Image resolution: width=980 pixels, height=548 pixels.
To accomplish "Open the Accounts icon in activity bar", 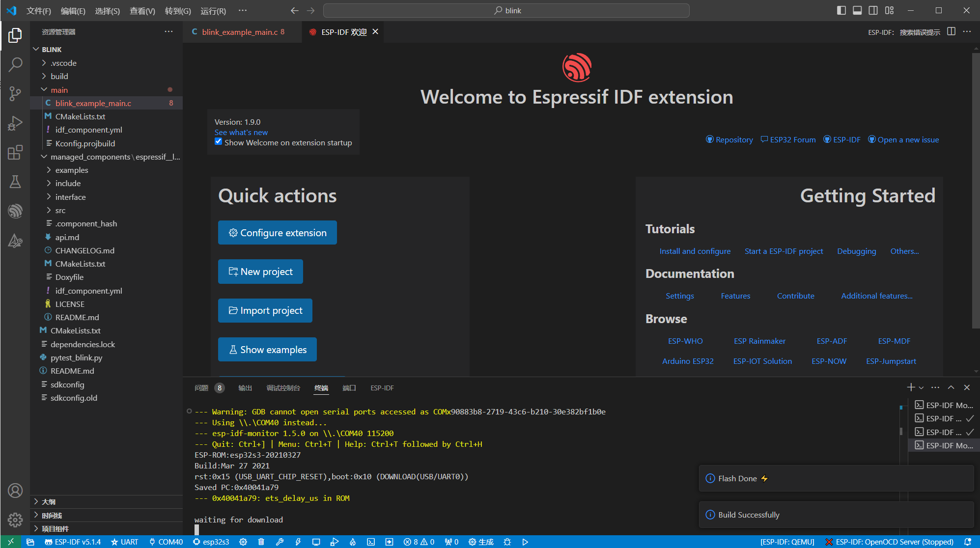I will pos(15,491).
